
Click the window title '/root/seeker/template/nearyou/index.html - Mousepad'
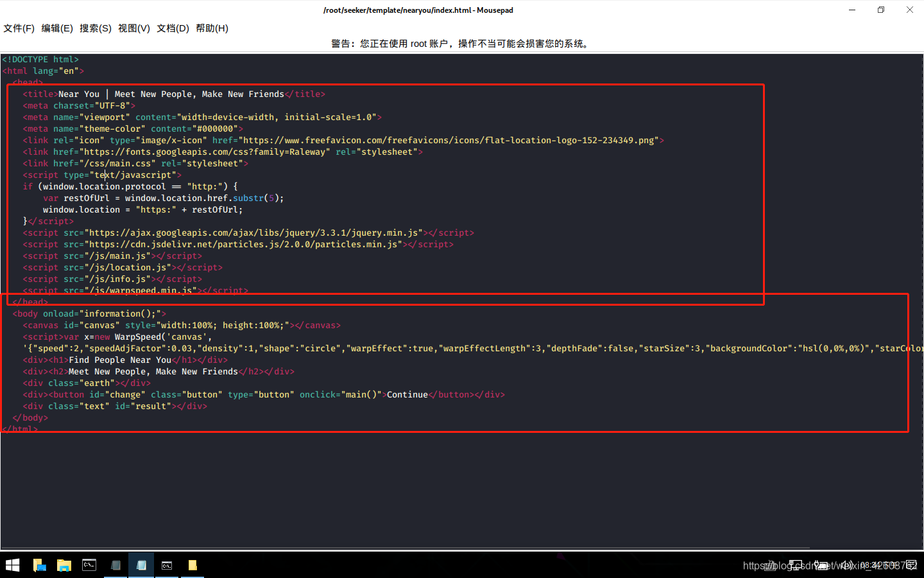(x=418, y=10)
